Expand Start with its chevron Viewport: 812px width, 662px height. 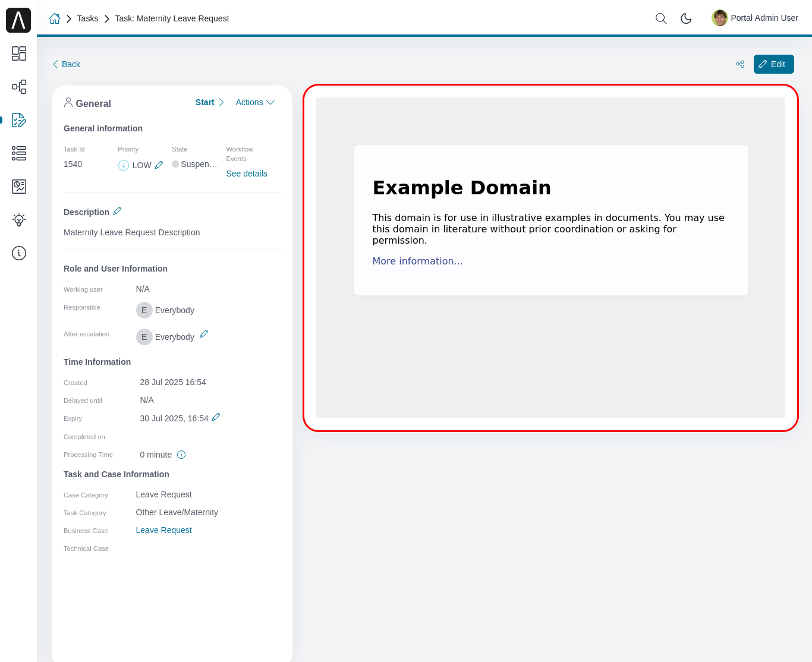(x=221, y=102)
